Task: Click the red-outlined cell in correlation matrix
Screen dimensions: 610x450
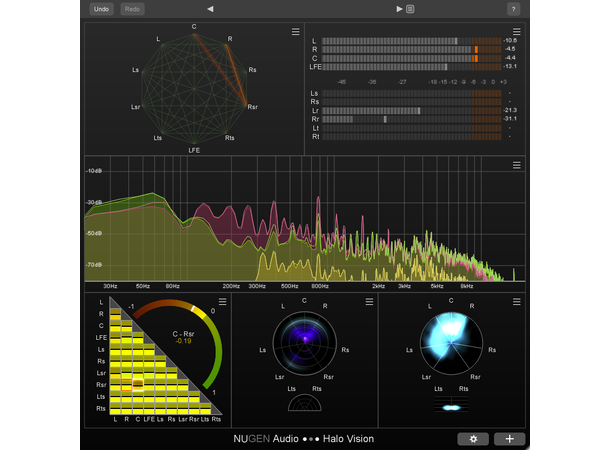Action: pos(126,385)
